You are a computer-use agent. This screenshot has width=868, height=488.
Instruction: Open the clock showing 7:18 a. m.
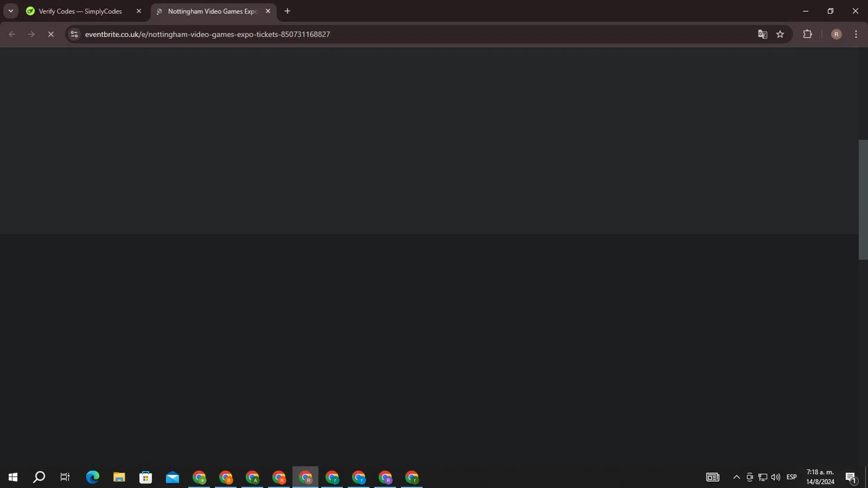pyautogui.click(x=820, y=477)
